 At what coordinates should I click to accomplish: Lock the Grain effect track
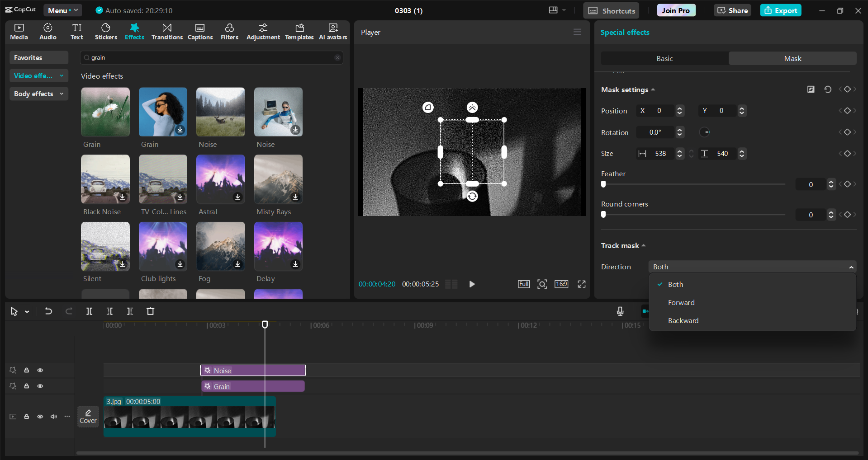click(x=26, y=386)
